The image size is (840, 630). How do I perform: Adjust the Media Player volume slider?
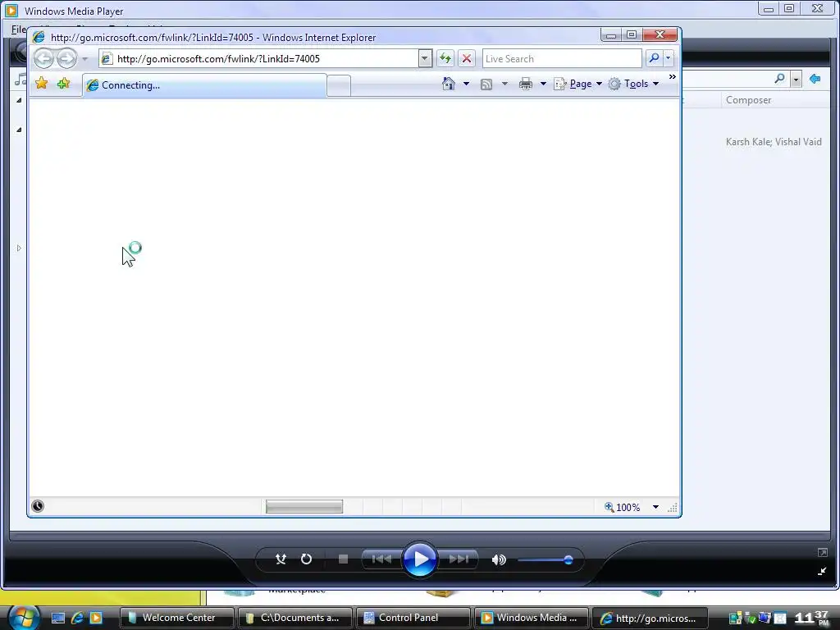pos(546,560)
